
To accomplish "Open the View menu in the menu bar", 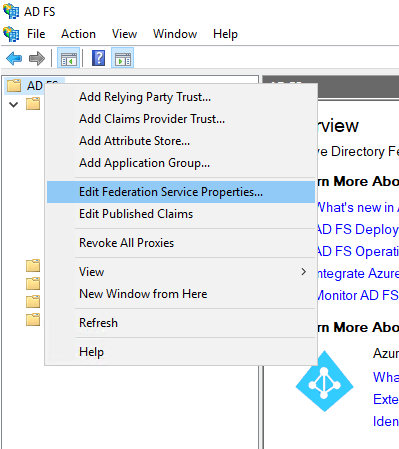I will pos(124,34).
